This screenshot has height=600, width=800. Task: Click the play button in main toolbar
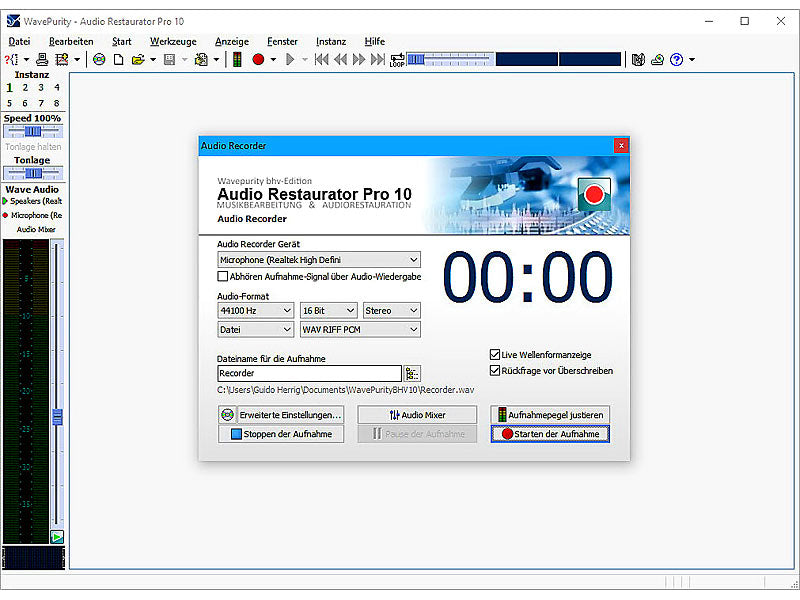point(290,60)
